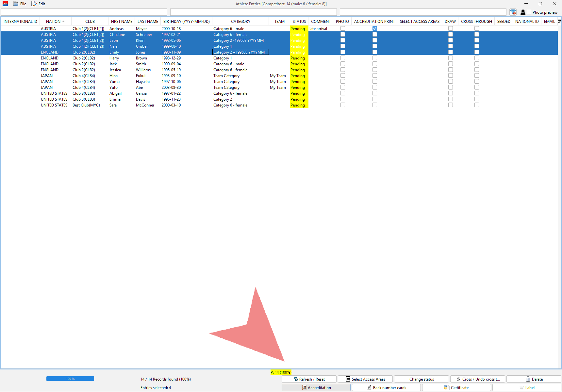Click Select Access Areas button

(365, 379)
